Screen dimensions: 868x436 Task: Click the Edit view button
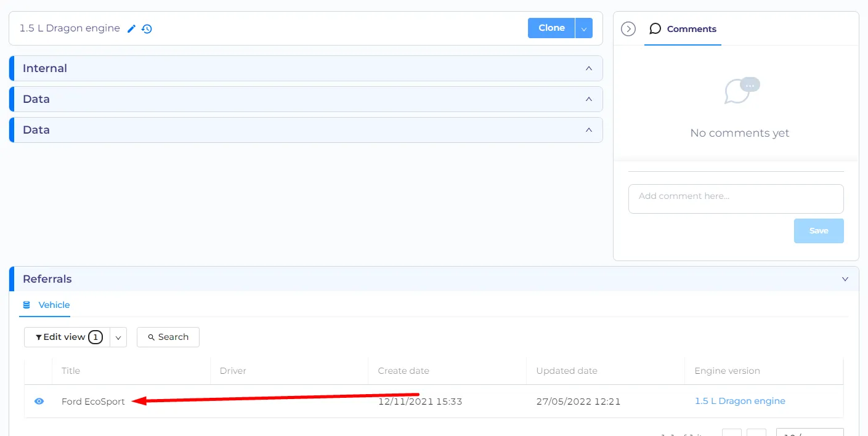tap(67, 337)
